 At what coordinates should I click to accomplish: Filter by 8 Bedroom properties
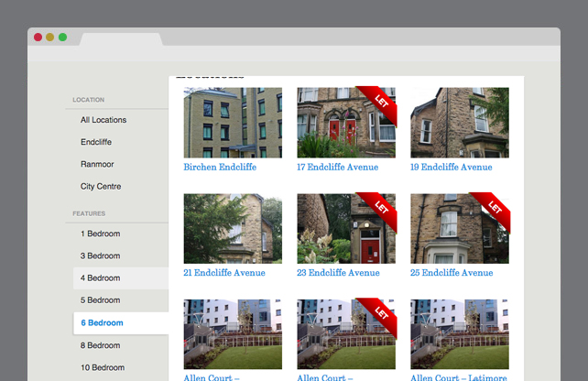101,345
